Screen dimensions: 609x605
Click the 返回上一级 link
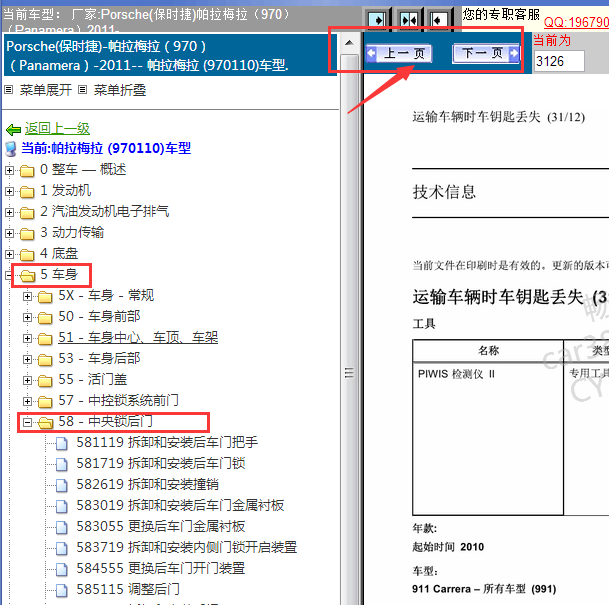point(57,129)
